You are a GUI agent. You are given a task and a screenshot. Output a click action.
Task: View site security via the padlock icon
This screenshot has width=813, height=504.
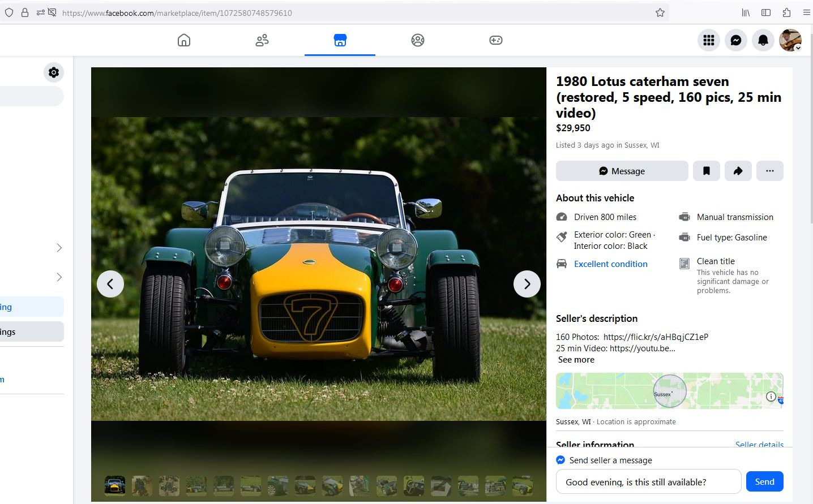(25, 12)
